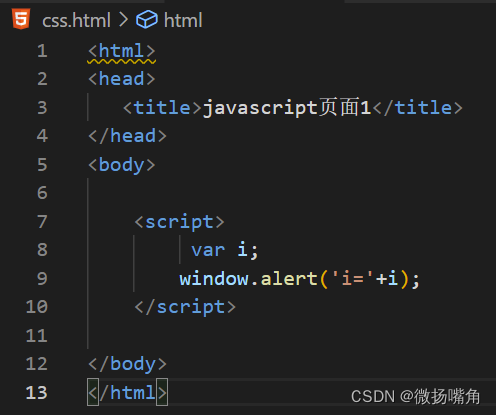Click the HTML5 file icon in breadcrumb
Viewport: 496px width, 415px height.
coord(21,19)
